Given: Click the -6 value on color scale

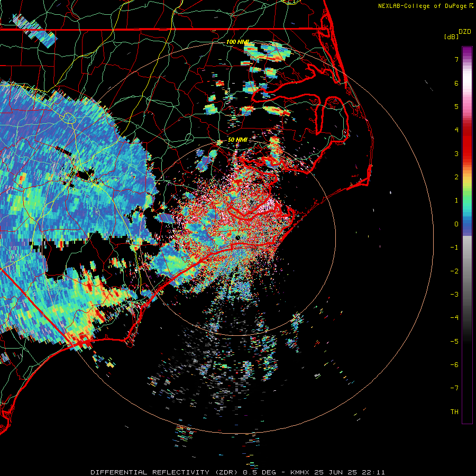Looking at the screenshot, I should point(454,365).
